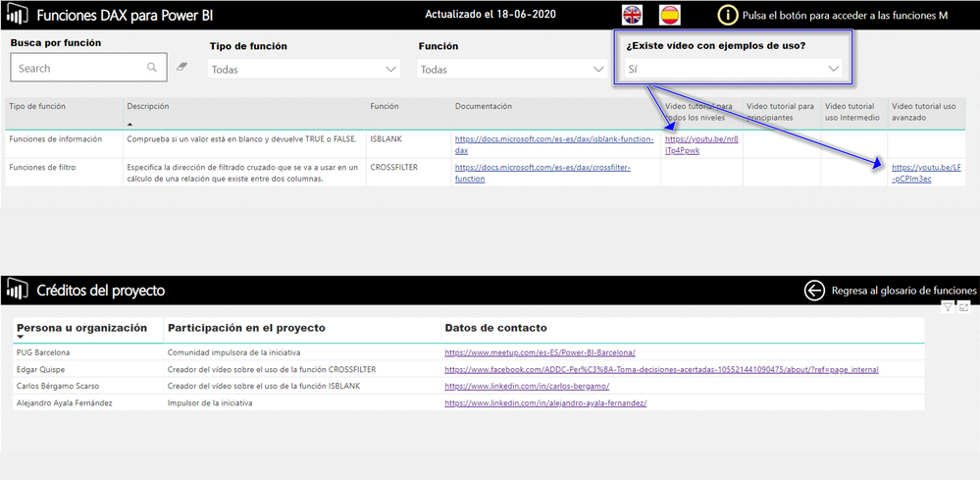
Task: Open Edgar Quispe's Facebook contact link
Action: [661, 369]
